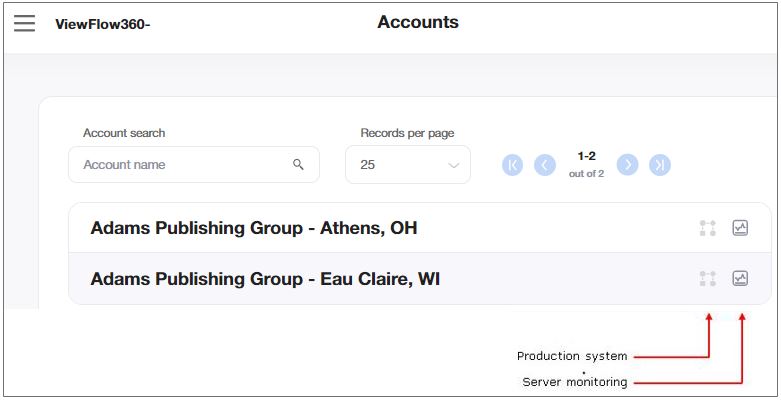Select Adams Publishing Group - Eau Claire, WI
The image size is (781, 400).
[x=265, y=279]
